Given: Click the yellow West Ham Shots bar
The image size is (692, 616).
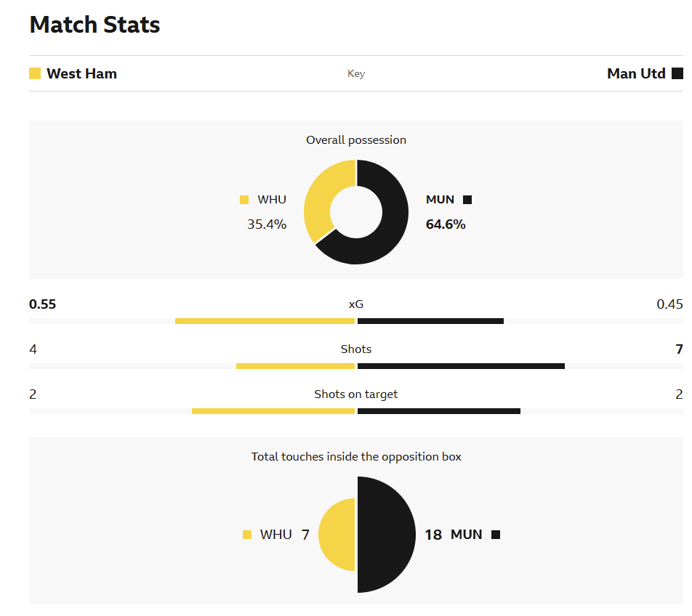Looking at the screenshot, I should 295,366.
